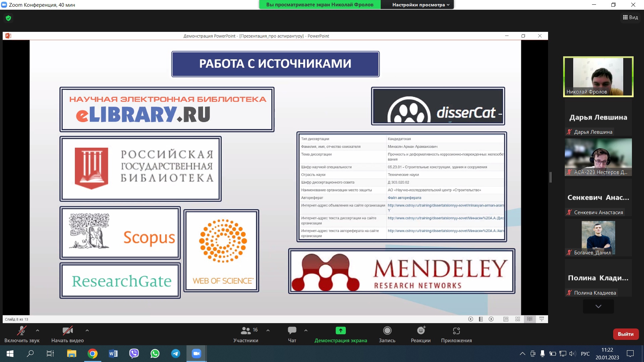Click the disserCat logo on the slide

pyautogui.click(x=438, y=106)
